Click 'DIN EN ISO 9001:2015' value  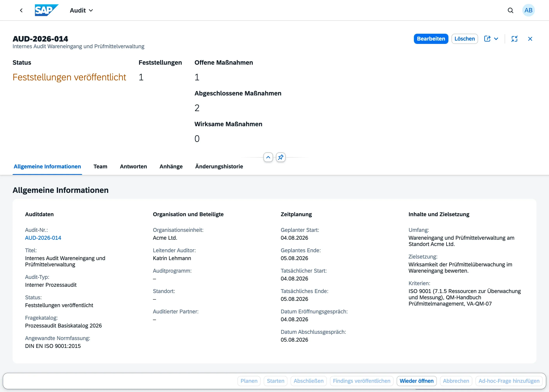pos(53,346)
